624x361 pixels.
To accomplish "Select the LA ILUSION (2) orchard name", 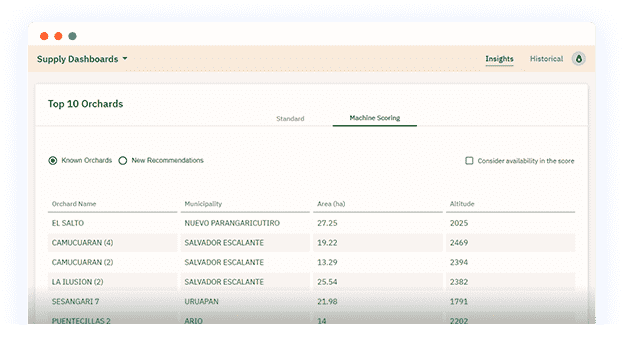I will click(x=77, y=282).
